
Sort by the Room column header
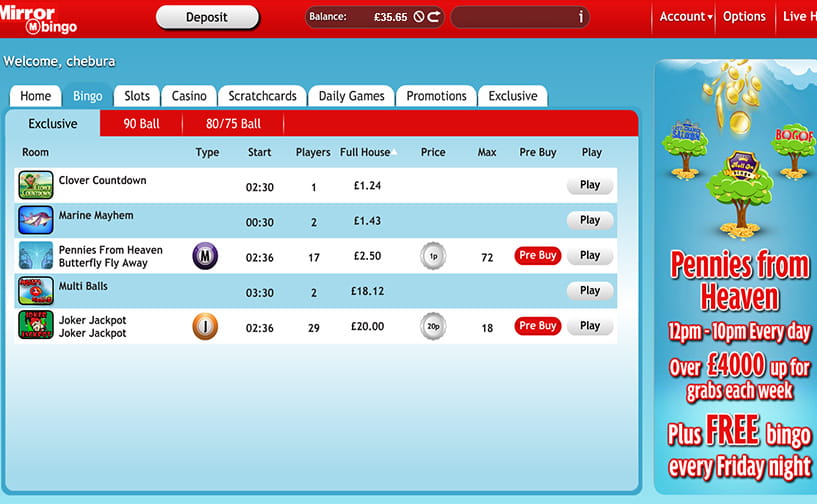35,152
